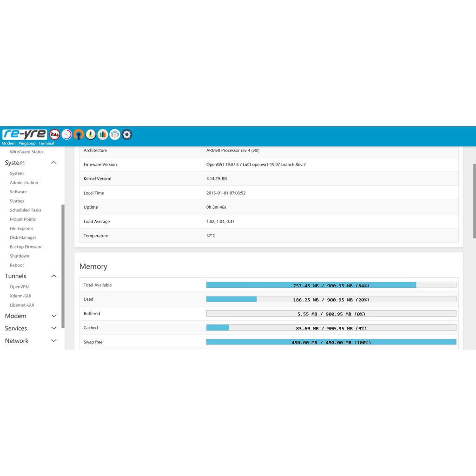
Task: Open Disk Manager in sidebar
Action: pyautogui.click(x=23, y=238)
